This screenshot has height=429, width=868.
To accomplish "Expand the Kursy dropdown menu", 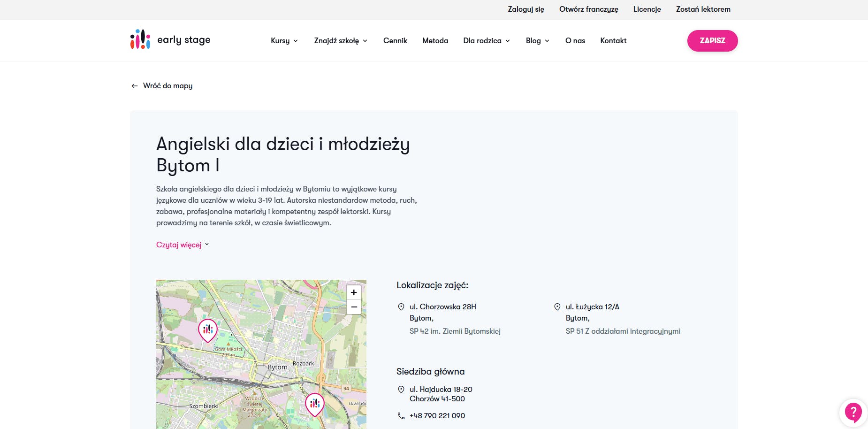I will click(x=284, y=41).
